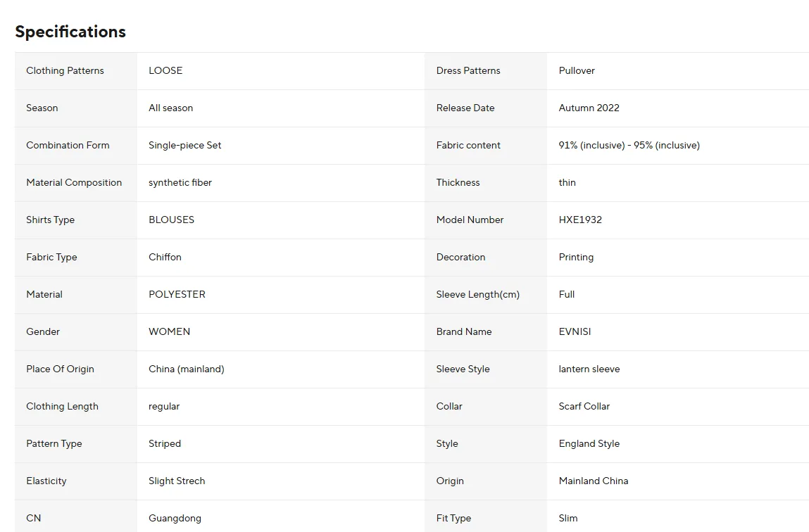809x532 pixels.
Task: Click the Slight Strech elasticity value
Action: 177,481
